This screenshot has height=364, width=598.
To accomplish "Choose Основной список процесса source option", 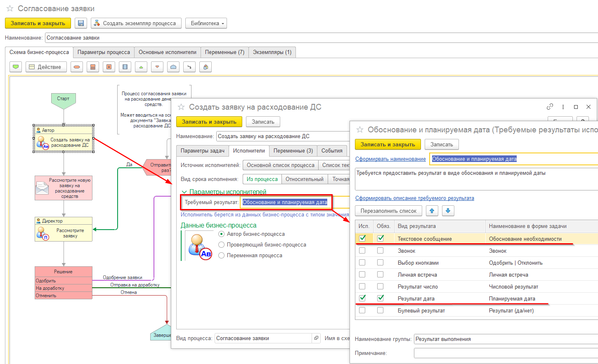I will coord(280,165).
